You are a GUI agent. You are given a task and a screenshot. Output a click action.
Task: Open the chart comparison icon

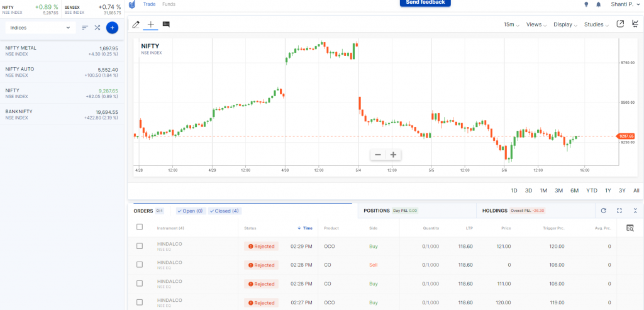tap(635, 24)
